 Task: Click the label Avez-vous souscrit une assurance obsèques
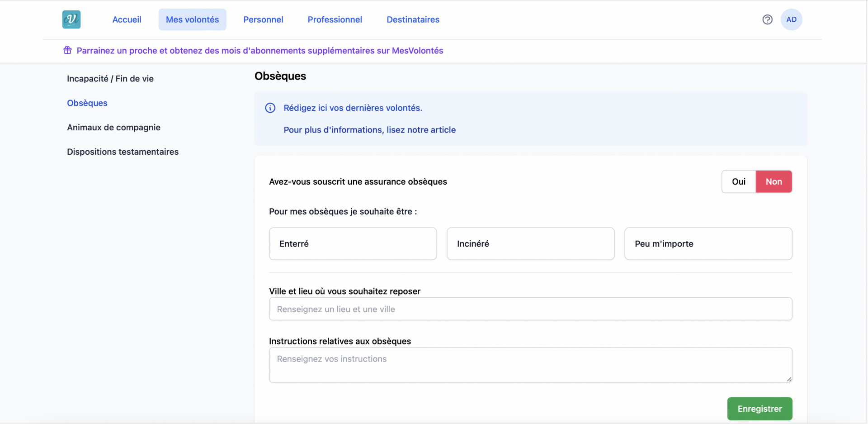coord(358,181)
